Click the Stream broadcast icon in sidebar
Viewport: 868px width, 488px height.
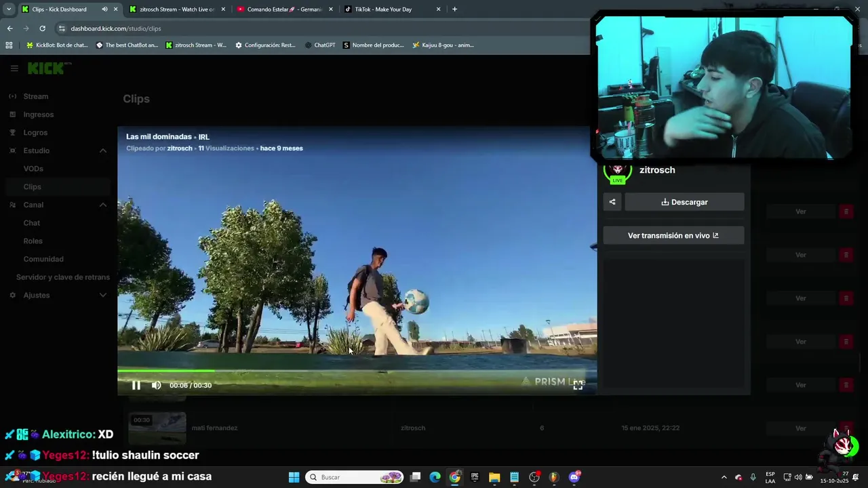tap(12, 96)
